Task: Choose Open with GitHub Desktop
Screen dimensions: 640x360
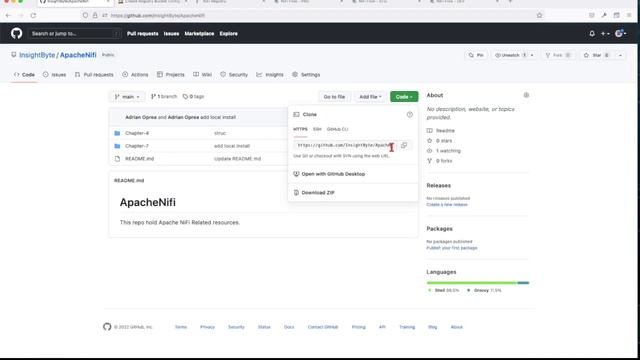Action: (333, 174)
